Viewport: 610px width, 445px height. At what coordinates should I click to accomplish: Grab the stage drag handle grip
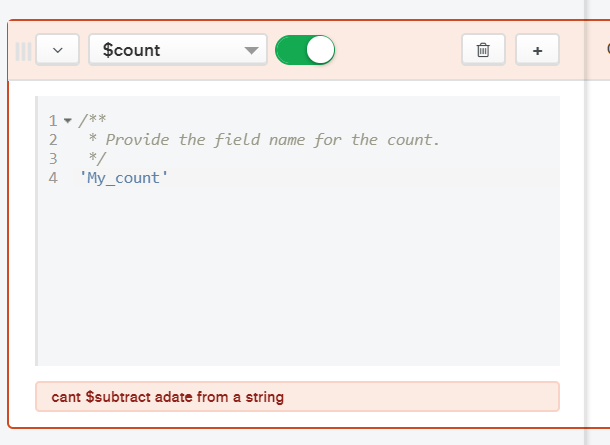[23, 50]
